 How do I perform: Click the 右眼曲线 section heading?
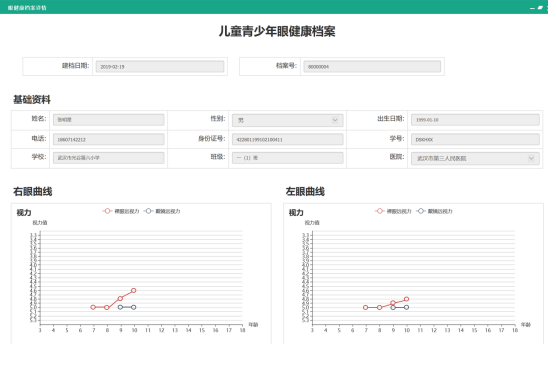[33, 191]
